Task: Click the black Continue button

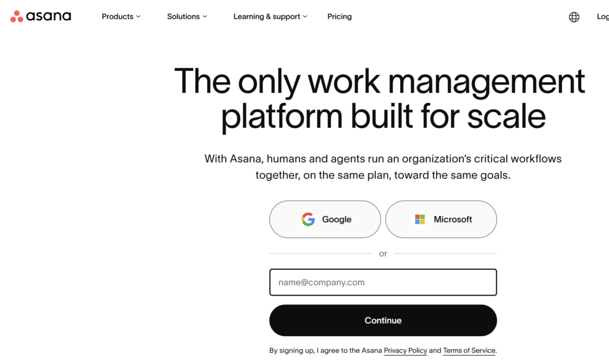Action: (x=383, y=321)
